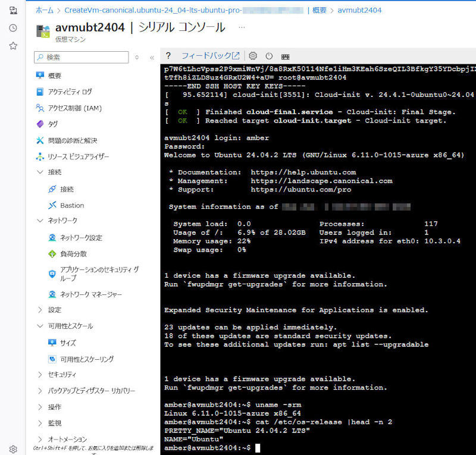Expand the セキュリティ group
476x455 pixels.
coord(40,375)
